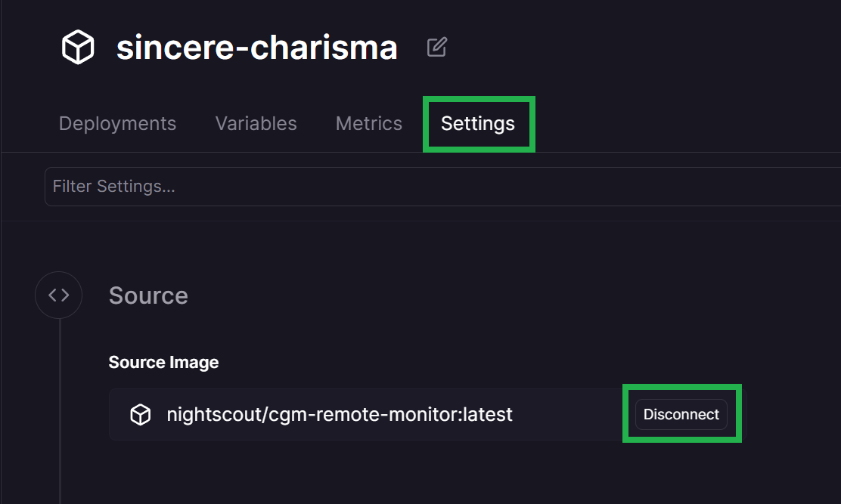This screenshot has height=504, width=841.
Task: Select the Settings tab
Action: tap(478, 124)
